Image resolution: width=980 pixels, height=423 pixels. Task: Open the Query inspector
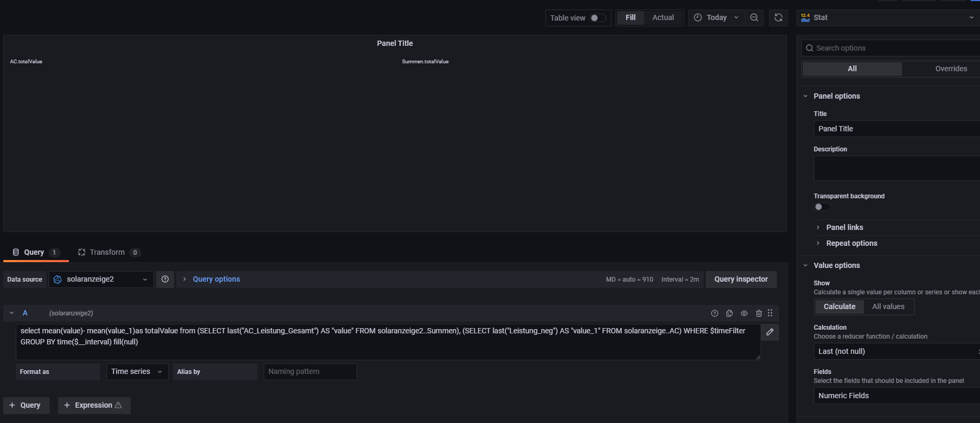point(741,279)
